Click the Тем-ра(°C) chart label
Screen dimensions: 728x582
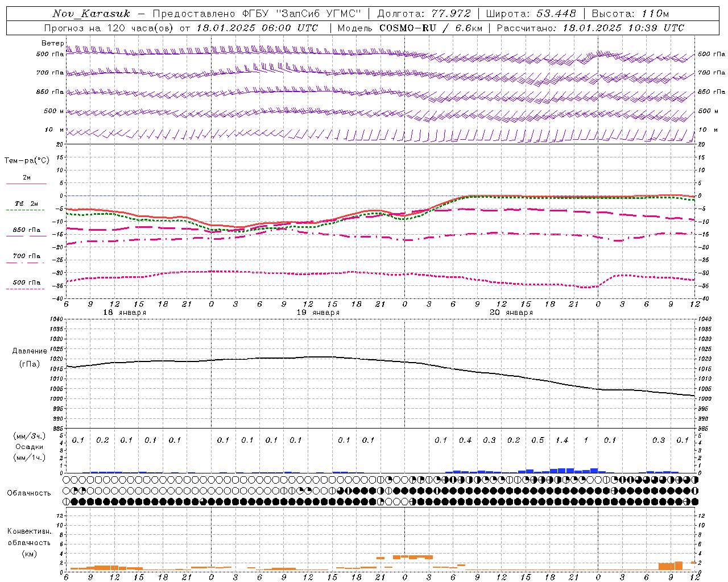pyautogui.click(x=27, y=161)
